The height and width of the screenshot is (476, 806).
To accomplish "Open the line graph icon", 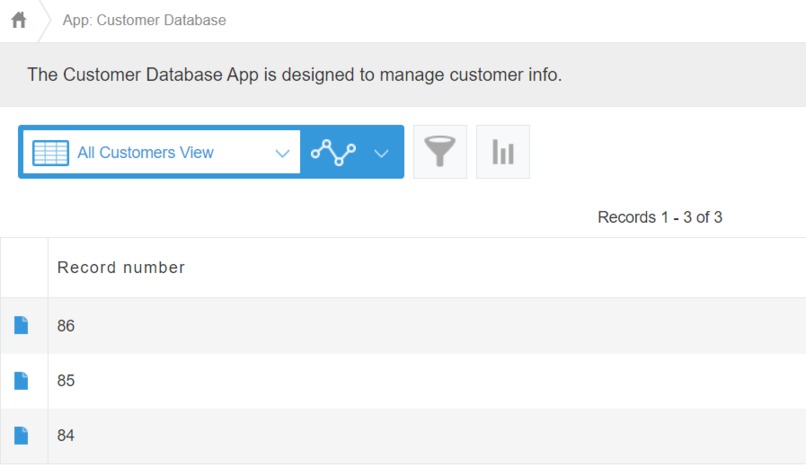I will click(x=333, y=152).
